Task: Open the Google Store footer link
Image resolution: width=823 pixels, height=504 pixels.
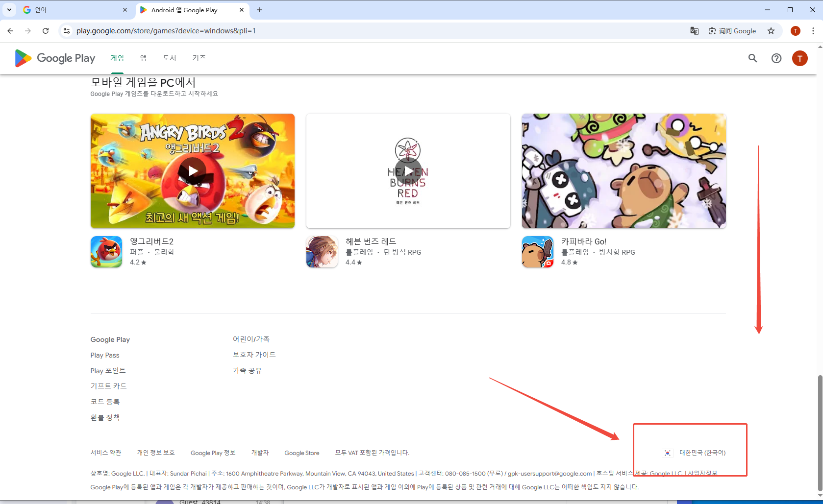Action: tap(302, 453)
